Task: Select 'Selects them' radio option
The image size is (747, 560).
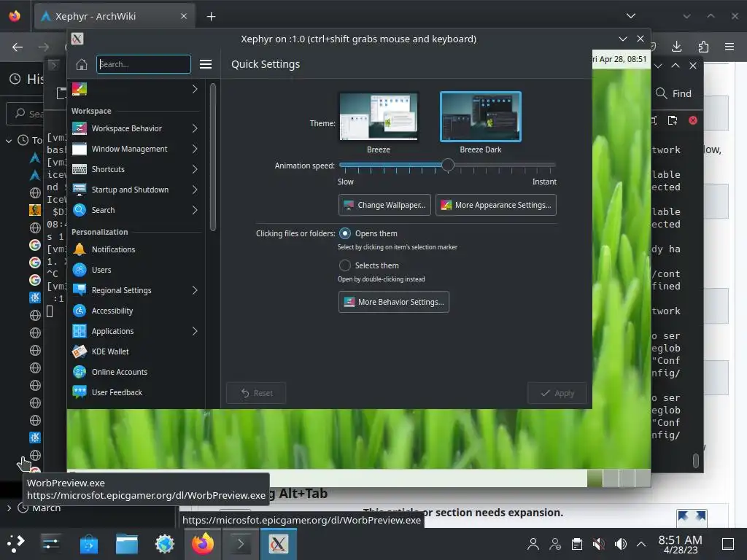Action: (345, 265)
